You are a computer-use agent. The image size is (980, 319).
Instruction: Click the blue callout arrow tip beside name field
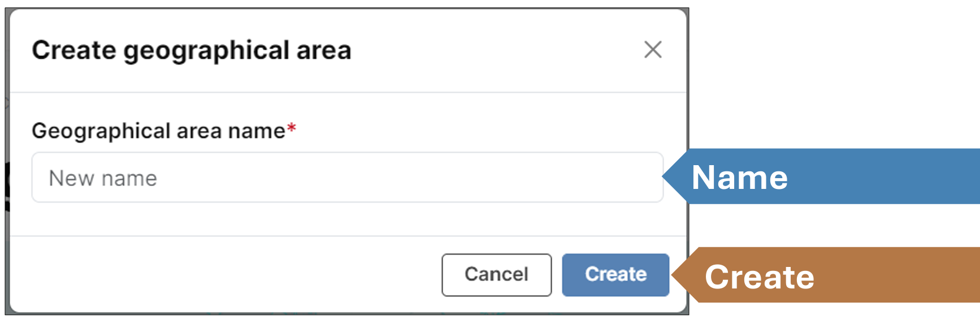coord(670,176)
